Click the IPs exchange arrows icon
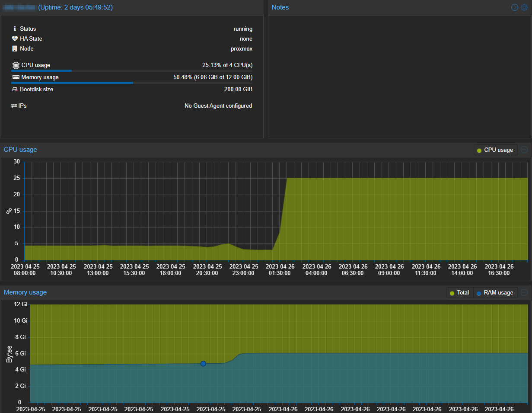 coord(14,106)
